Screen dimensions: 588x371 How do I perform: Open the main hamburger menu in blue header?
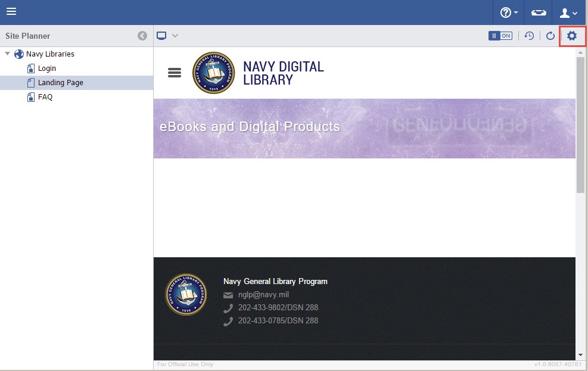coord(11,12)
